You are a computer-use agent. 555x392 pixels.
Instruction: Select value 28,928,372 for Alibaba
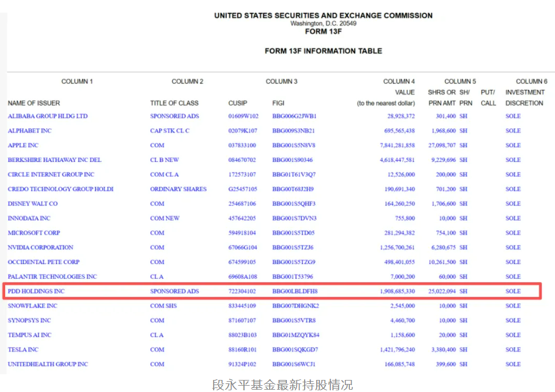tap(401, 116)
